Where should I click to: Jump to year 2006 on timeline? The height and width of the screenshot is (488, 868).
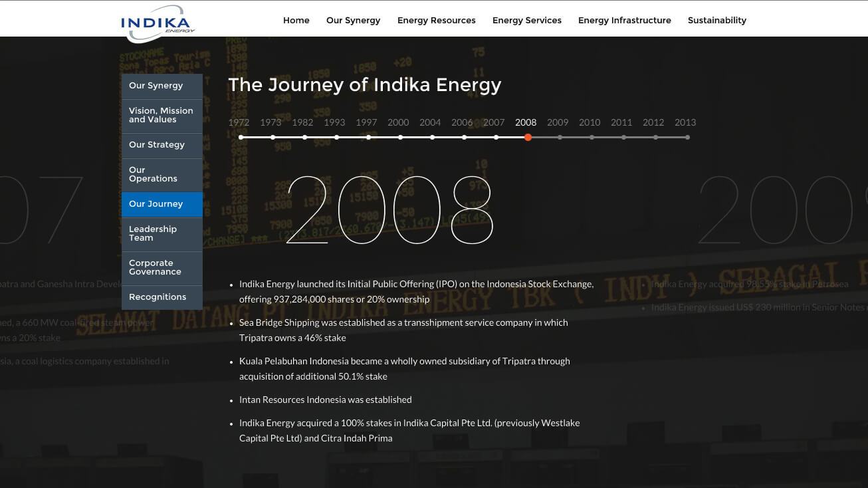(462, 122)
